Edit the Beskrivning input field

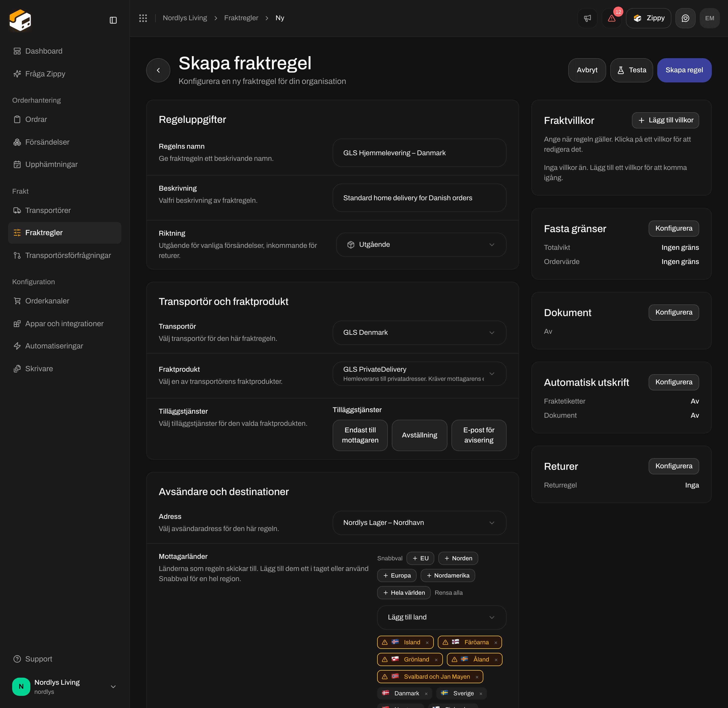click(419, 198)
